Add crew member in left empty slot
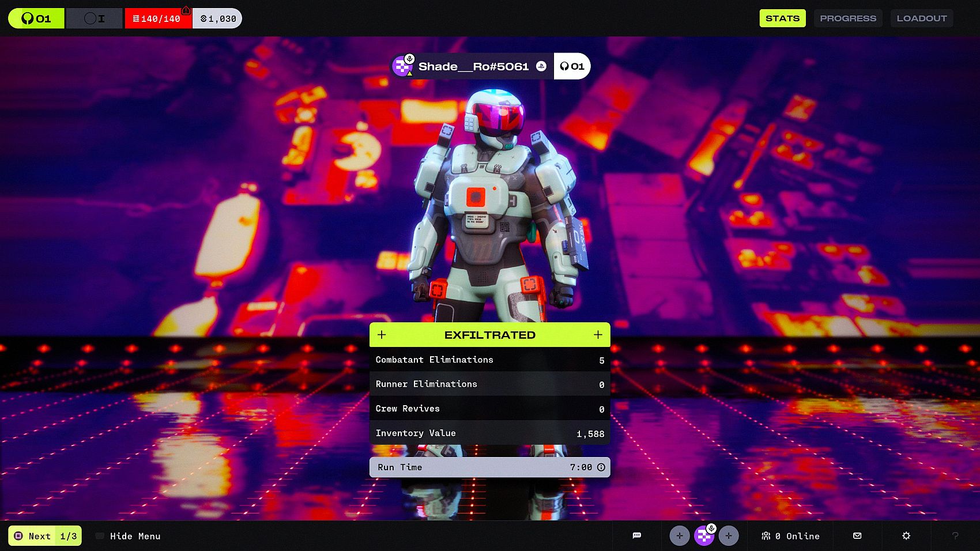The height and width of the screenshot is (551, 980). [x=680, y=536]
